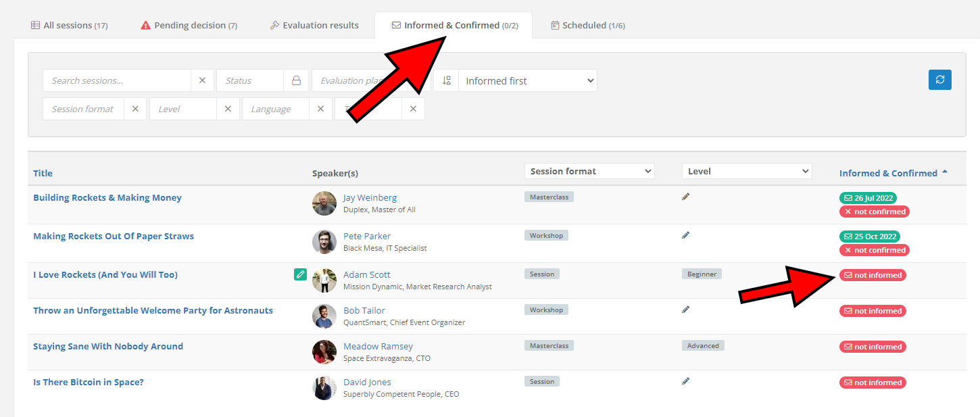Toggle the sort direction icon

pyautogui.click(x=446, y=80)
